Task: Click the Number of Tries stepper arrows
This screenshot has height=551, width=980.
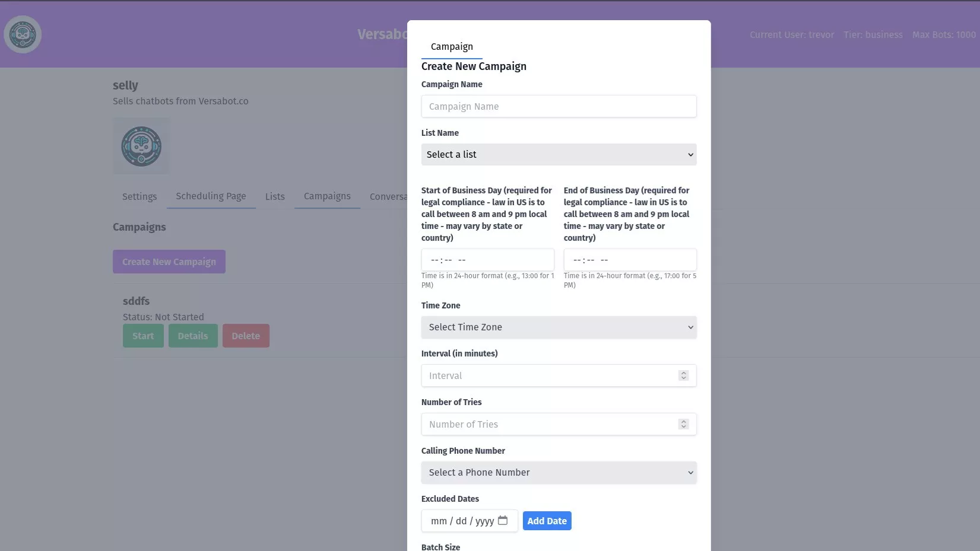Action: (x=683, y=424)
